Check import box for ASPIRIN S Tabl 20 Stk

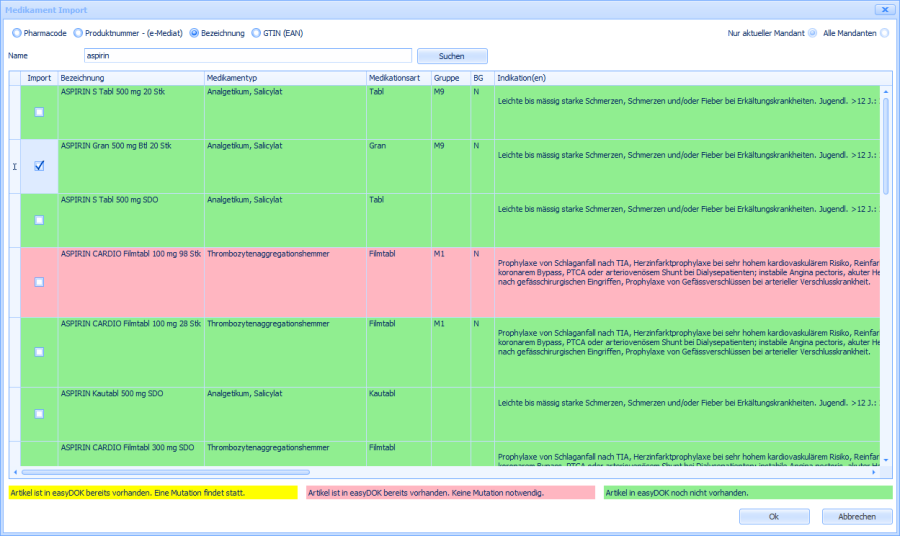click(x=39, y=112)
